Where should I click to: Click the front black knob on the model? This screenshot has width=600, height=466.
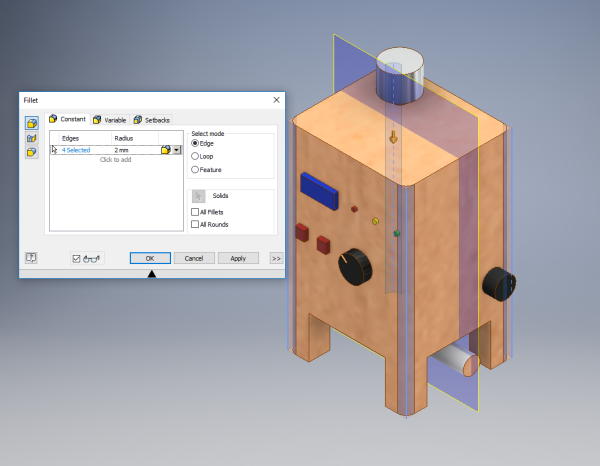click(355, 267)
